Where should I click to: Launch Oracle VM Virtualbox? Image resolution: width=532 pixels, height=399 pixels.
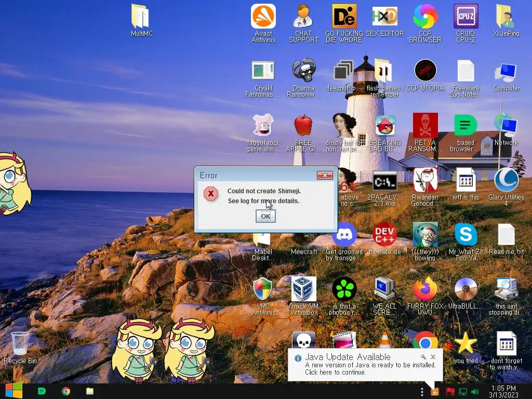coord(303,296)
